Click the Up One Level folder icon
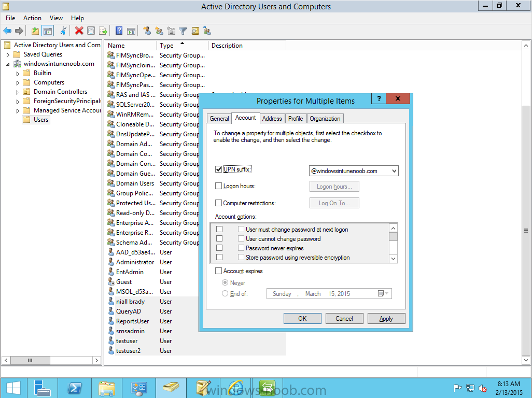 pyautogui.click(x=35, y=31)
